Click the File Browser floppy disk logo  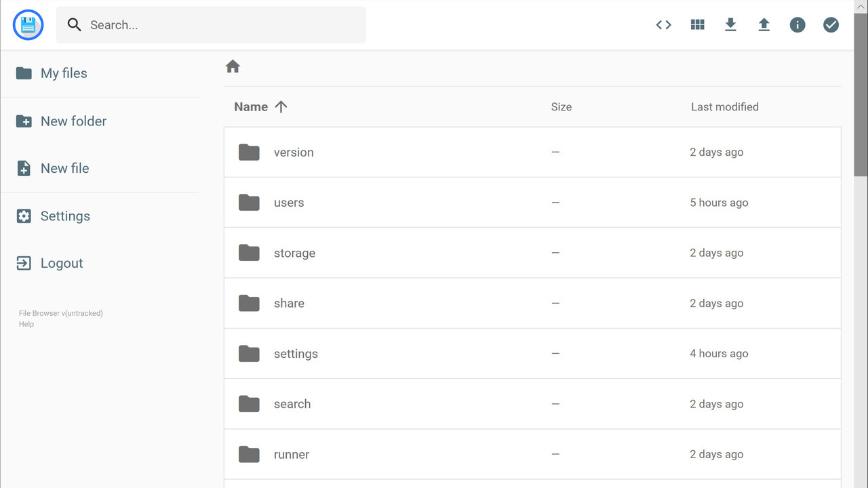click(28, 25)
